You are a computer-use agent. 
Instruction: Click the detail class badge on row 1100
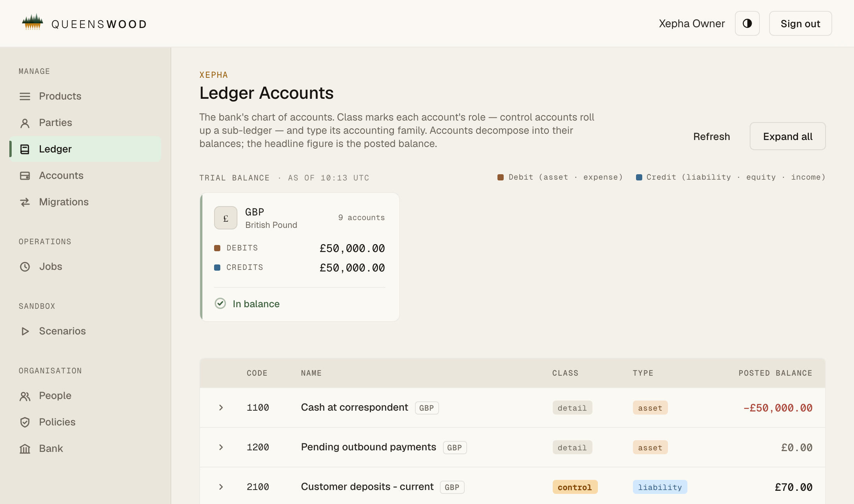tap(572, 408)
